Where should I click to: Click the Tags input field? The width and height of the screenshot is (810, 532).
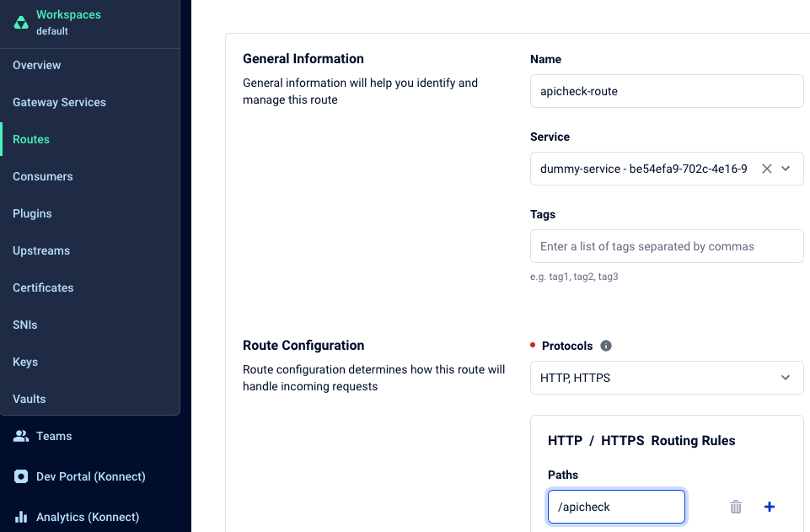tap(667, 246)
